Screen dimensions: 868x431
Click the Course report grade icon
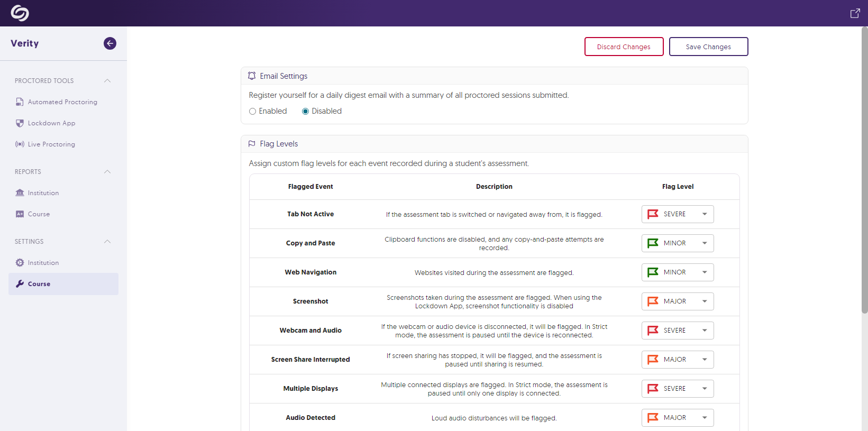click(20, 214)
